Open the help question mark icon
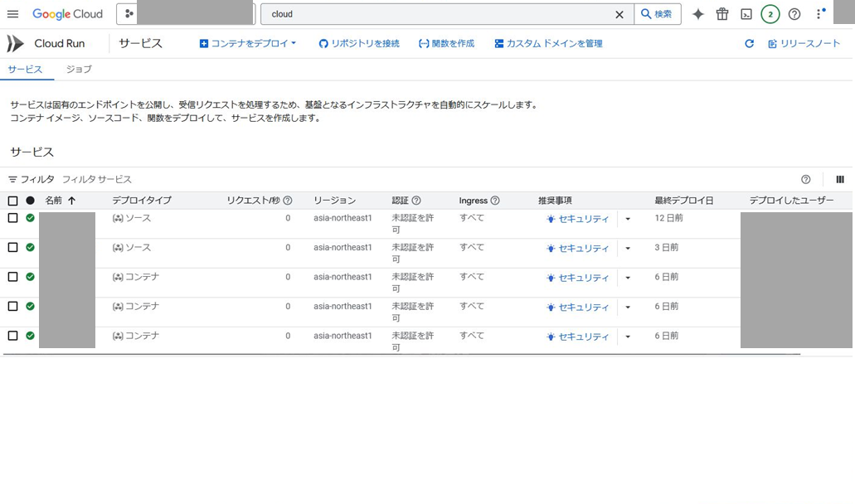 (794, 13)
